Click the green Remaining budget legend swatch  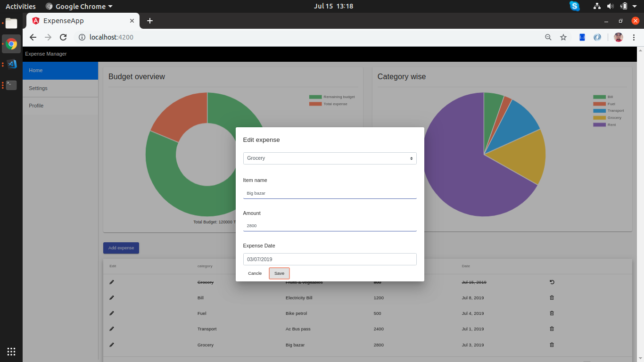tap(315, 97)
